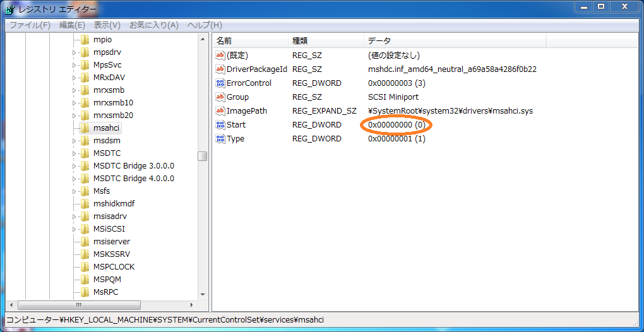644x332 pixels.
Task: Click the Group string value icon
Action: click(220, 97)
